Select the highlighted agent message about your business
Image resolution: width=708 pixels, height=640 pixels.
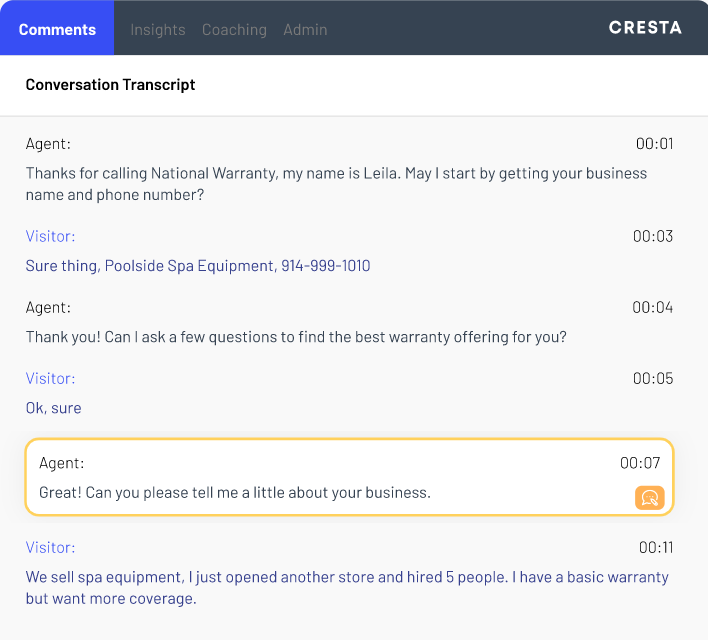[x=234, y=492]
